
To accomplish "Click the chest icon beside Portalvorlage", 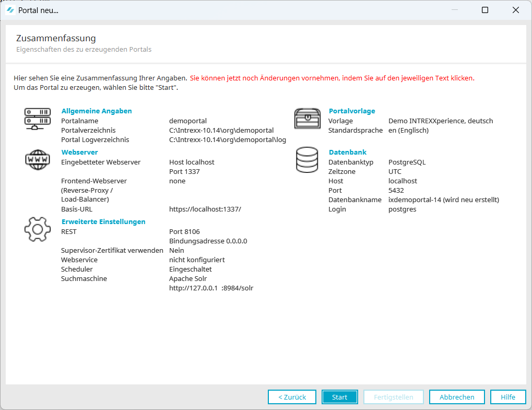I will coord(307,119).
